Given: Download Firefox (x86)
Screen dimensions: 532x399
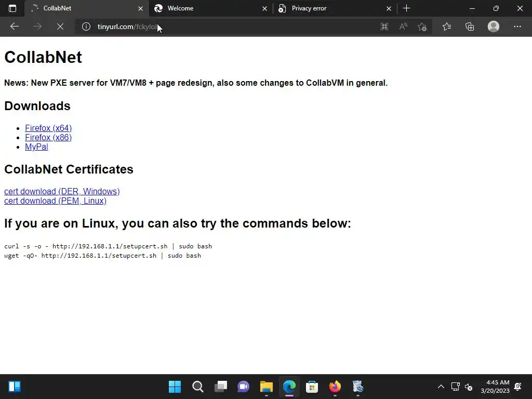Looking at the screenshot, I should pos(48,137).
